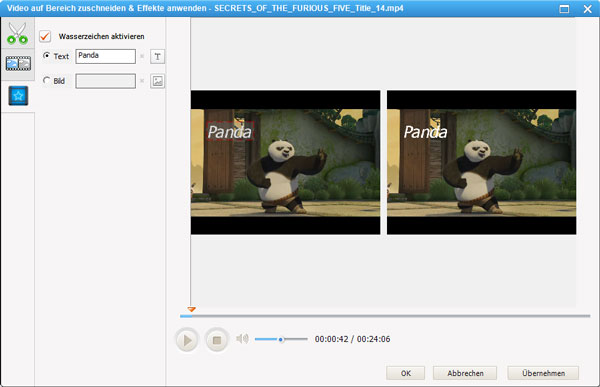Open the film strip effects tab
The width and height of the screenshot is (600, 387).
pyautogui.click(x=18, y=64)
